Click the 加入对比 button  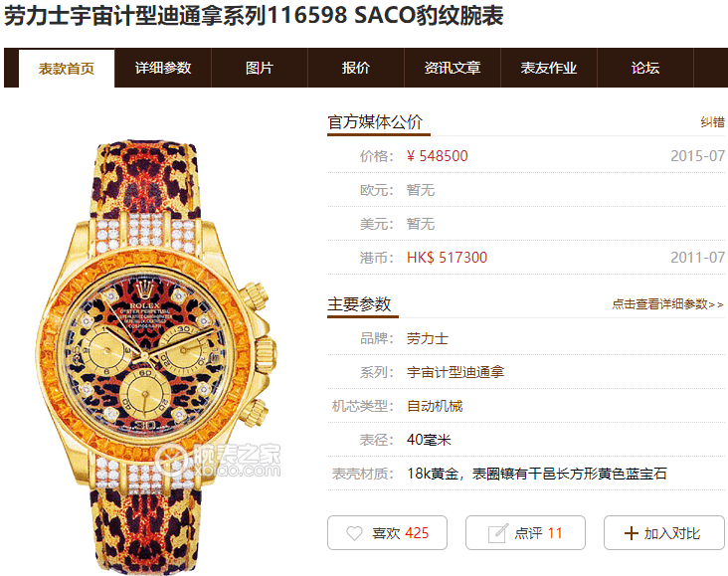point(664,533)
